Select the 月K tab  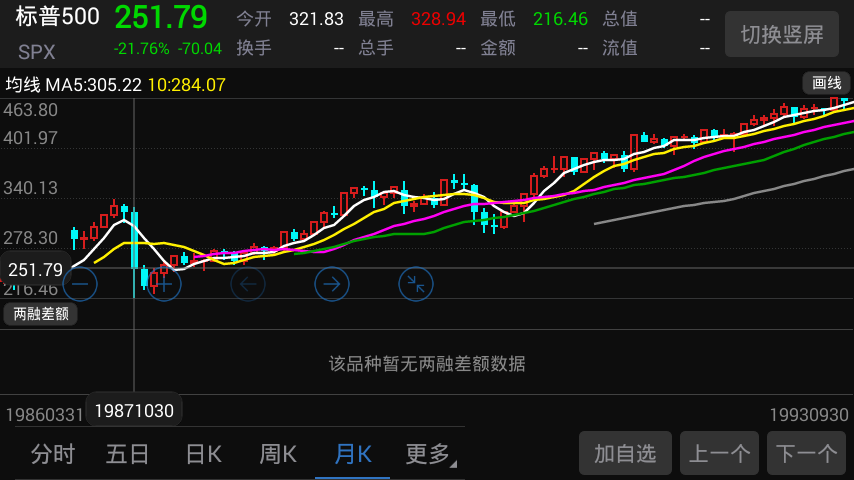click(353, 454)
